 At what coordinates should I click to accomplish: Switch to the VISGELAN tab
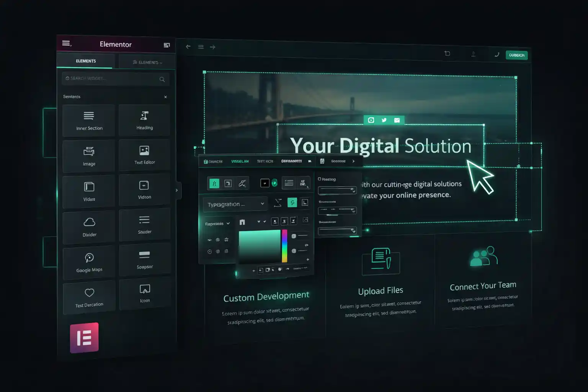[240, 161]
